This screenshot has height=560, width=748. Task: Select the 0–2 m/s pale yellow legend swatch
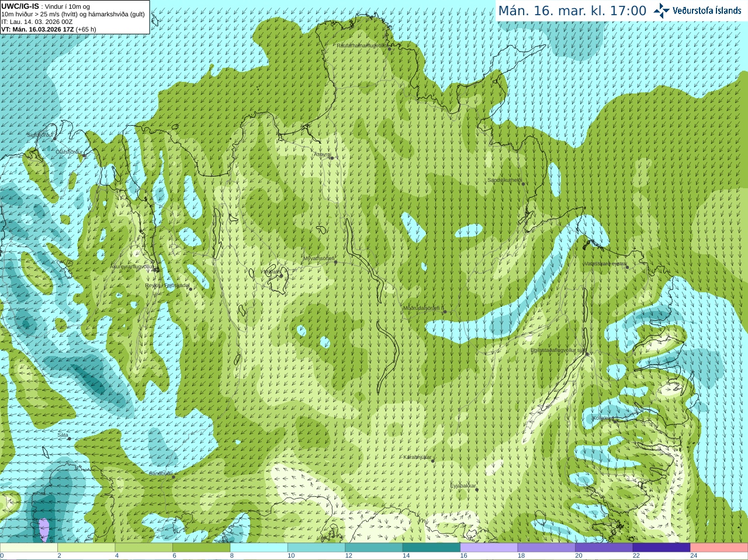click(29, 548)
